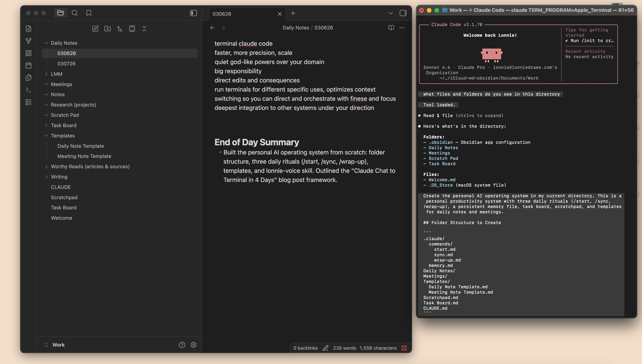Open the tab list dropdown chevron
This screenshot has width=642, height=364.
[391, 13]
